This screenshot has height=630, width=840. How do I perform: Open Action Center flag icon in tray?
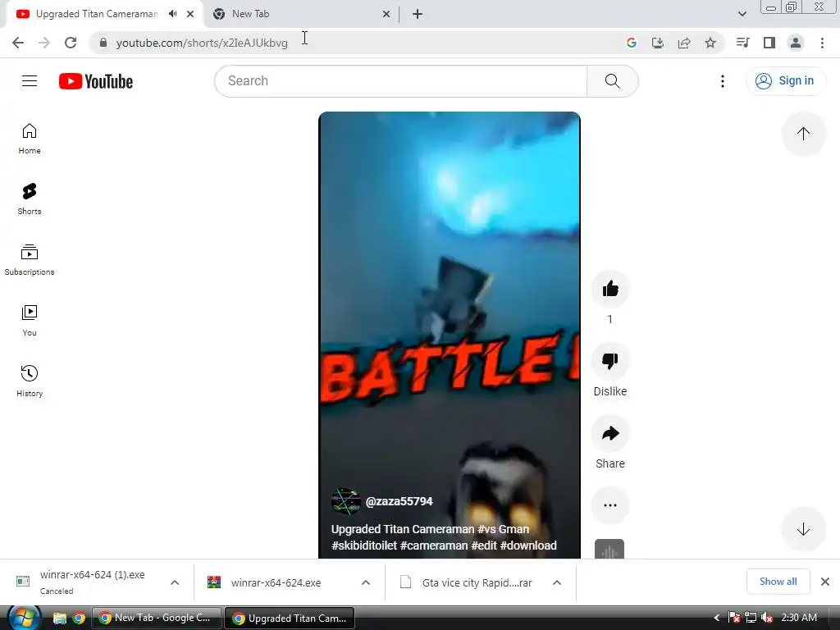(734, 618)
